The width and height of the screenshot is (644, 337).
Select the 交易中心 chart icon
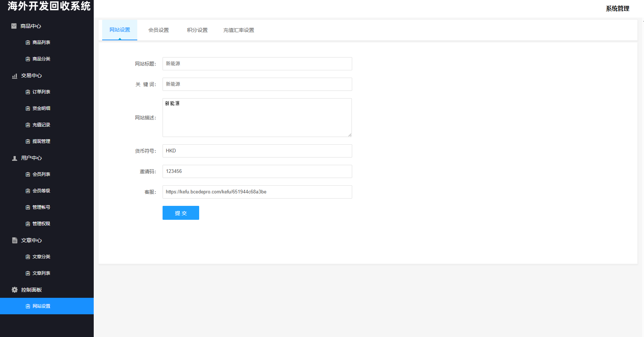coord(14,75)
